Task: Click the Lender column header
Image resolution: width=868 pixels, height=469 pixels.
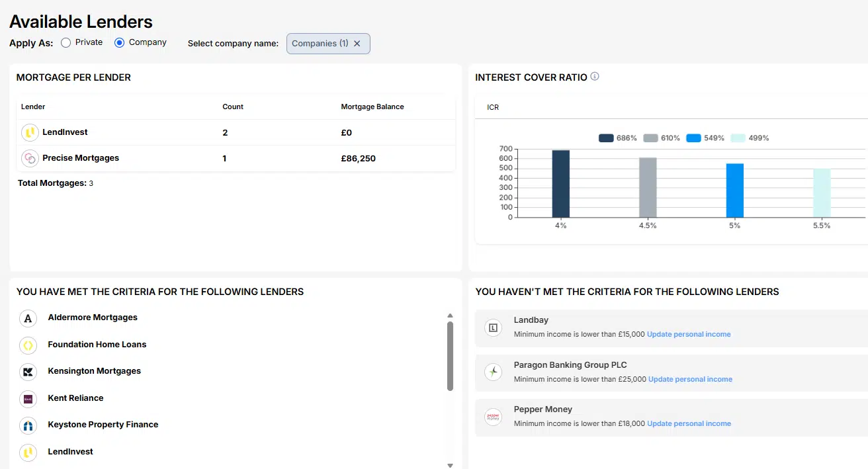Action: pyautogui.click(x=33, y=107)
